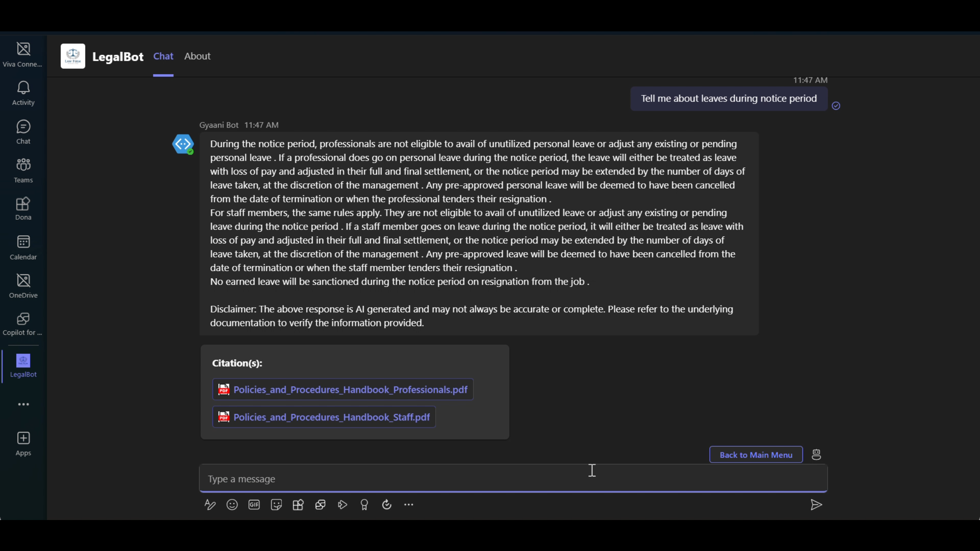Viewport: 980px width, 551px height.
Task: Click the Back to Main Menu button
Action: [x=756, y=455]
